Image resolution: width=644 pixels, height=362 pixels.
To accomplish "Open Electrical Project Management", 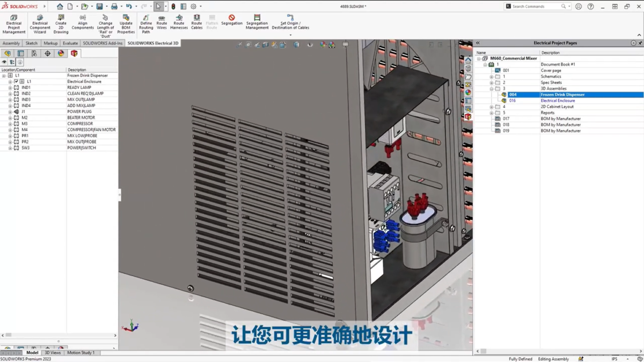I will coord(14,25).
